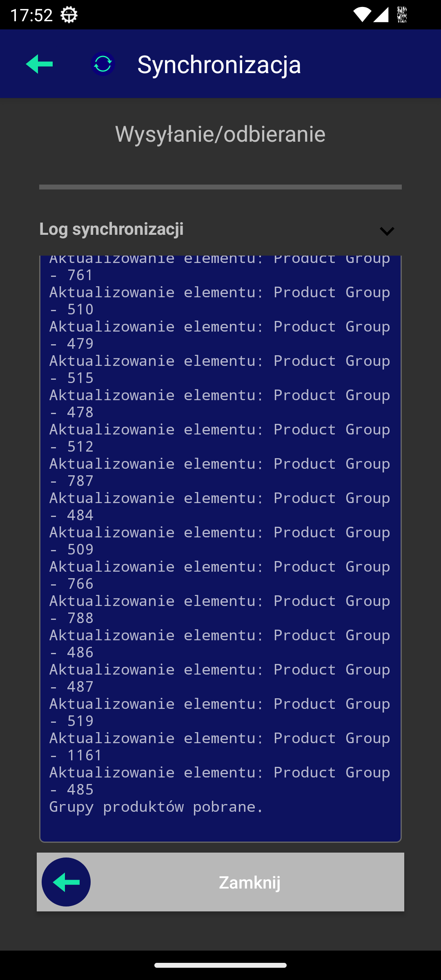
Task: Select the "Grupy produktów pobrane." log line
Action: pos(156,807)
